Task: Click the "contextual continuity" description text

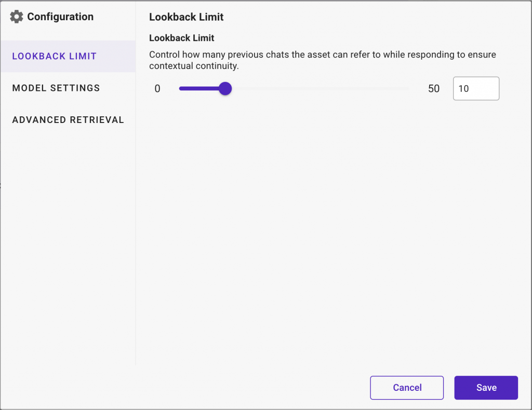Action: point(194,66)
